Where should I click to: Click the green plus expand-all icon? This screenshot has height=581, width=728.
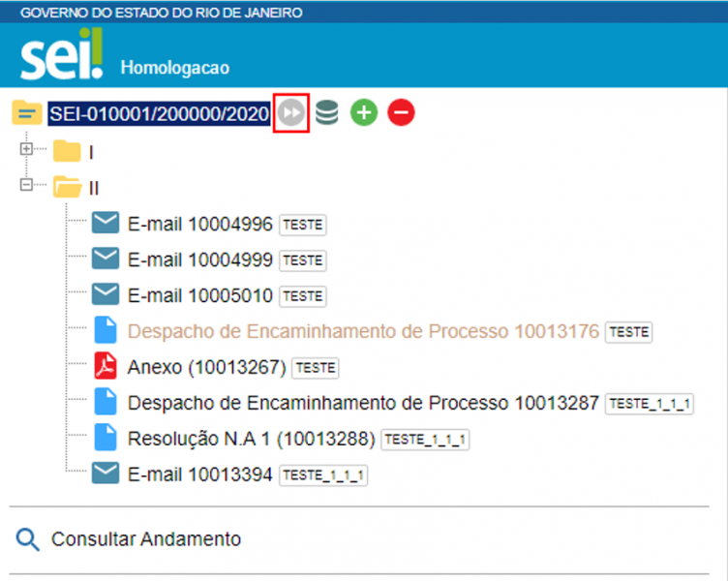point(364,113)
